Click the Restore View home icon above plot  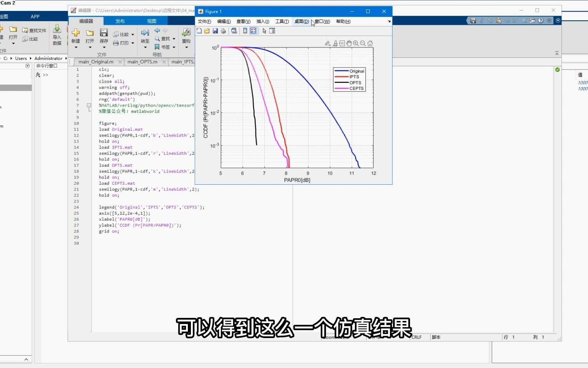(370, 43)
